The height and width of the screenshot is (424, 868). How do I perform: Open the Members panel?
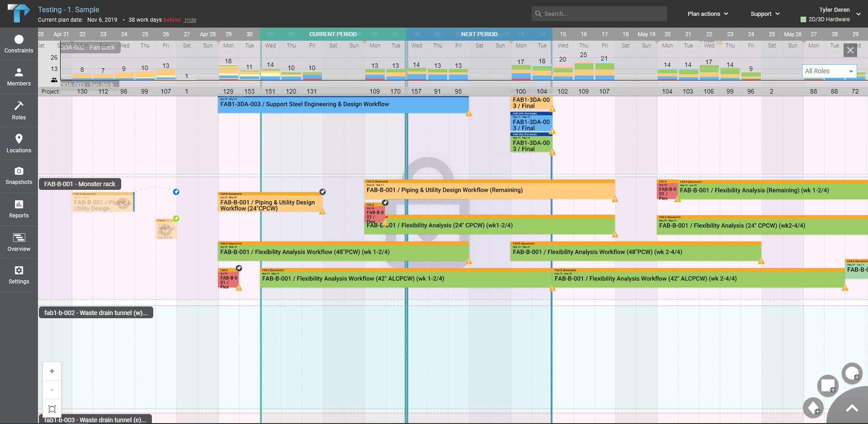[x=19, y=77]
